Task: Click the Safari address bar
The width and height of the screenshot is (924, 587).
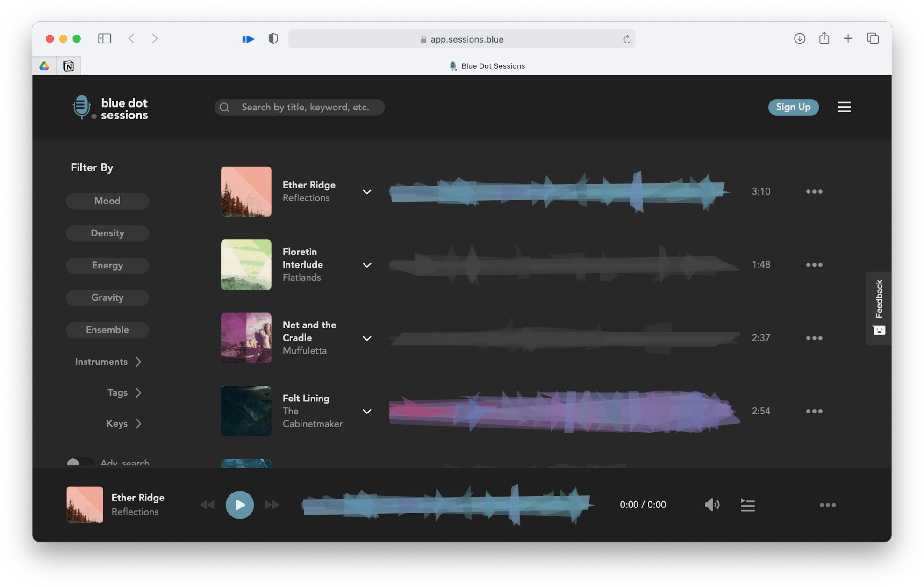Action: (461, 39)
